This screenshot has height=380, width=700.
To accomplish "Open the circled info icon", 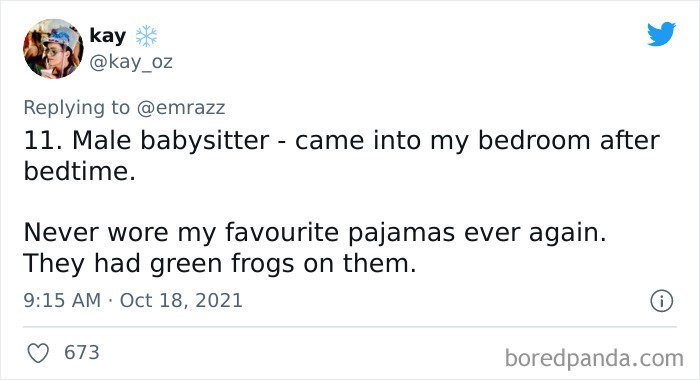I will point(661,301).
